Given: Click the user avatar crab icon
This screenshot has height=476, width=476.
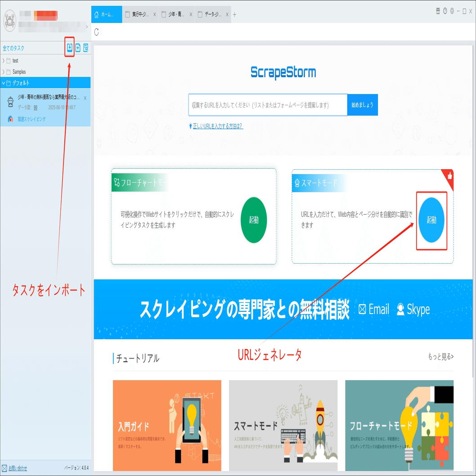Looking at the screenshot, I should (x=9, y=20).
